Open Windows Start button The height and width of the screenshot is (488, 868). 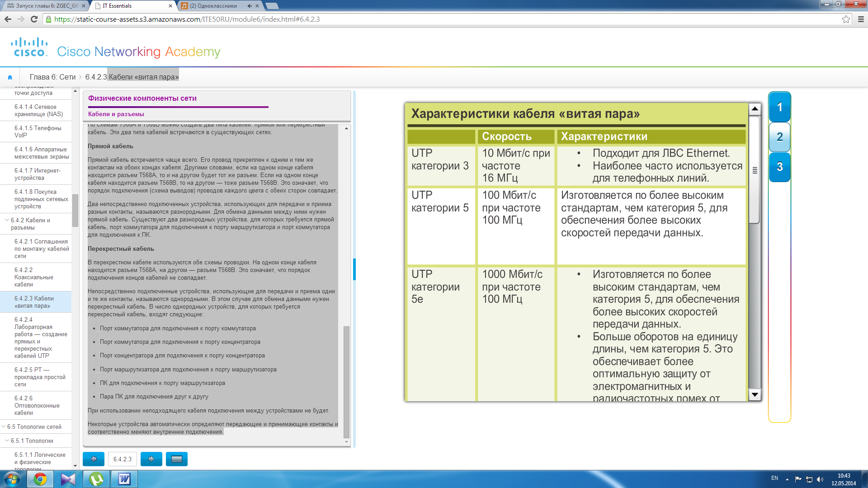(x=12, y=479)
